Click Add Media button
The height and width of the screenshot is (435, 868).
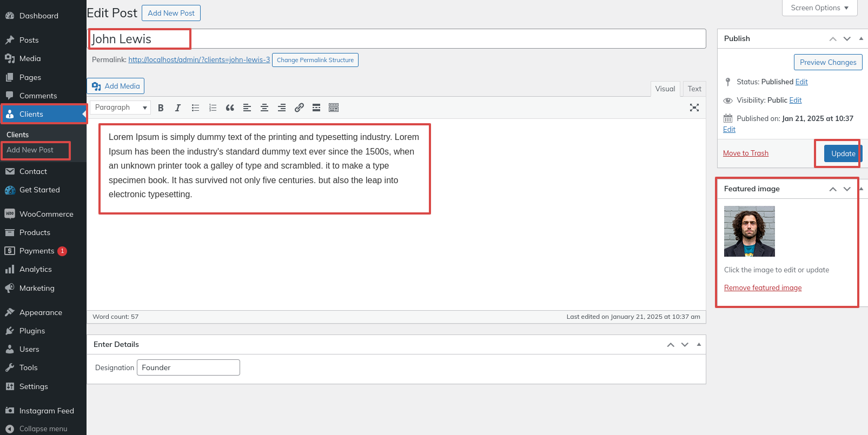pos(116,86)
